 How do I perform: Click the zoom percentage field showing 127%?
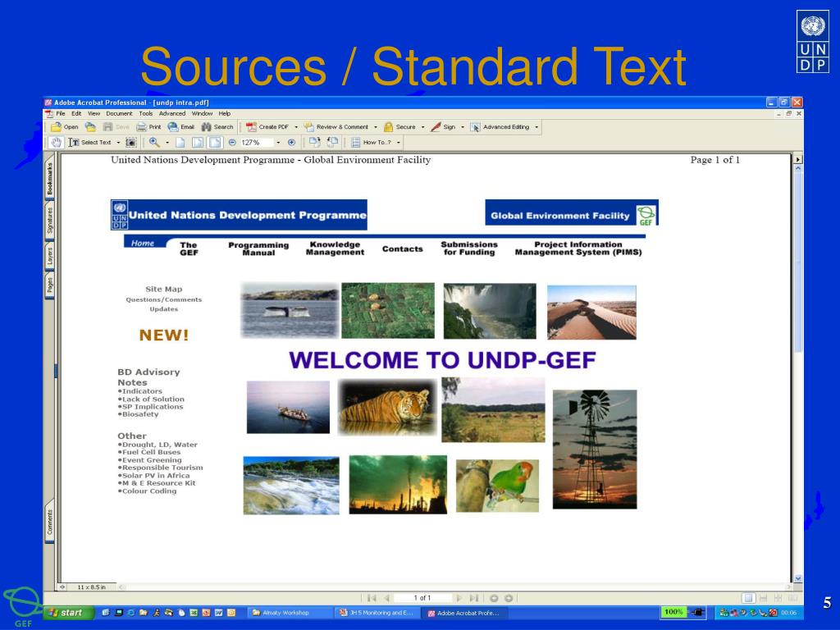[257, 143]
